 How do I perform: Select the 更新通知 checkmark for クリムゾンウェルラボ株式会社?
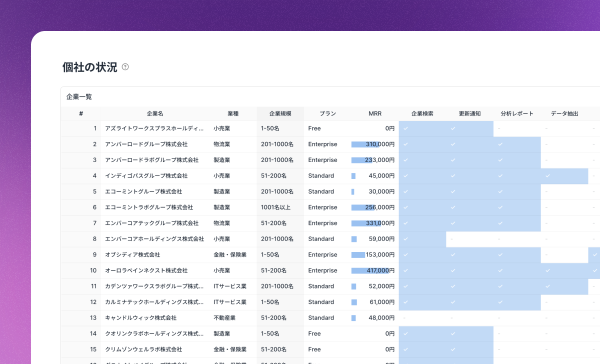(x=453, y=349)
